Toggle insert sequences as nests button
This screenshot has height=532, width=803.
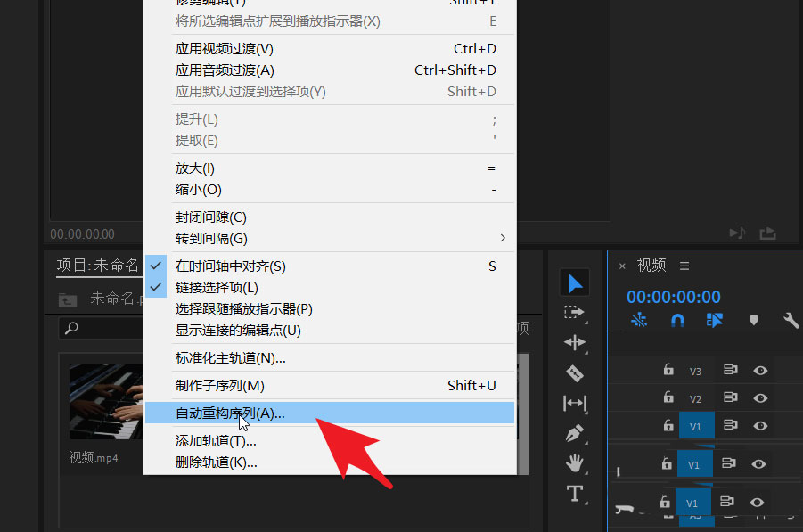[x=639, y=321]
